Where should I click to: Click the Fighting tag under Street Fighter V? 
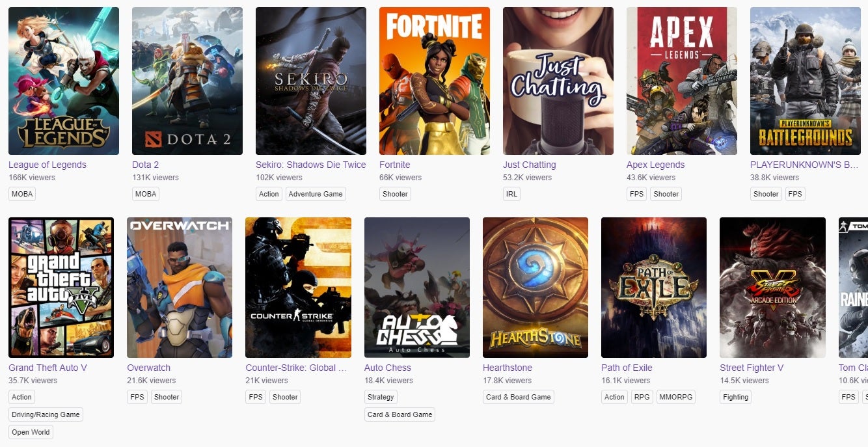point(736,397)
